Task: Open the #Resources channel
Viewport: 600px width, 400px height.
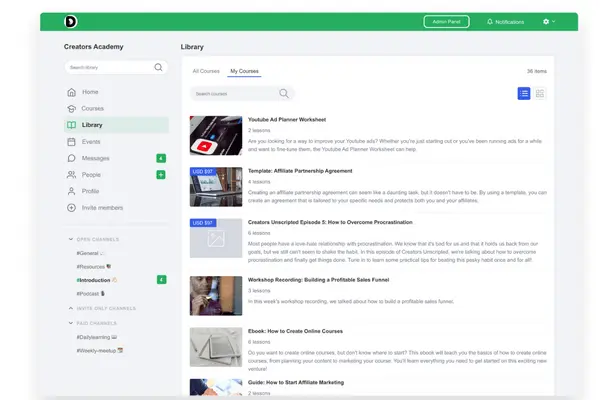Action: tap(94, 266)
